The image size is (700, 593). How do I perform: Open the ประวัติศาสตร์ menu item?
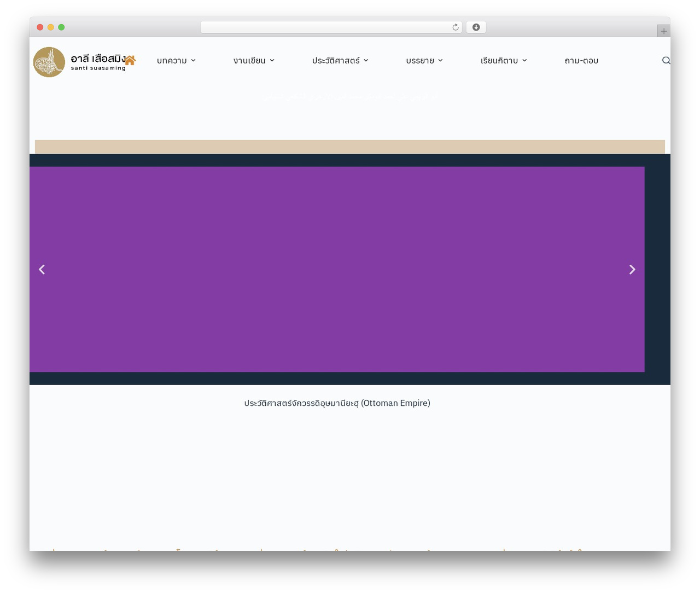point(336,61)
